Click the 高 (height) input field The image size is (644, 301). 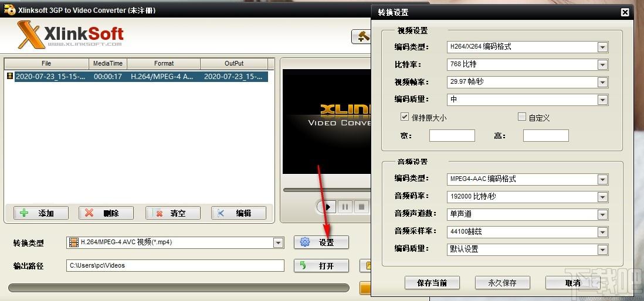[546, 136]
